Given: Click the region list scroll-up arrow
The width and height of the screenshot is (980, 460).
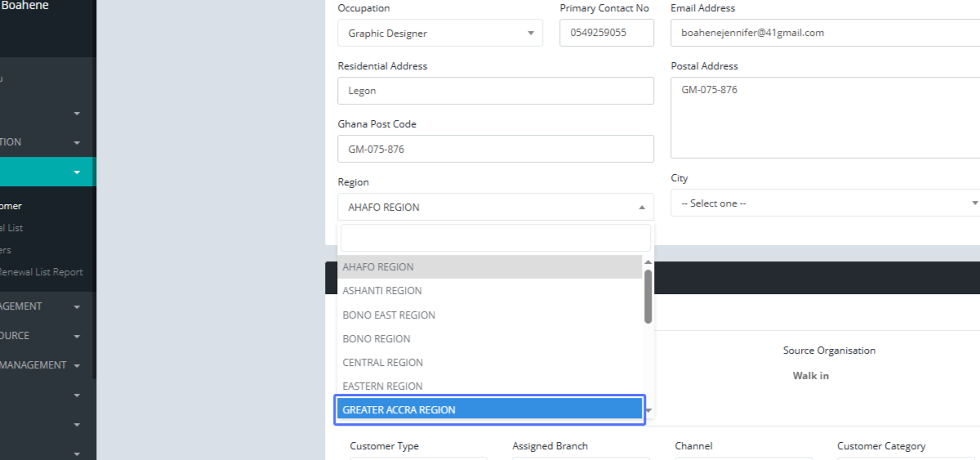Looking at the screenshot, I should [648, 262].
